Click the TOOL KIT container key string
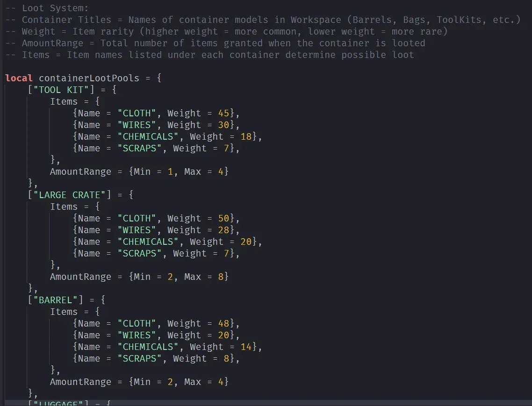Screen dimensions: 532x406 (x=62, y=90)
